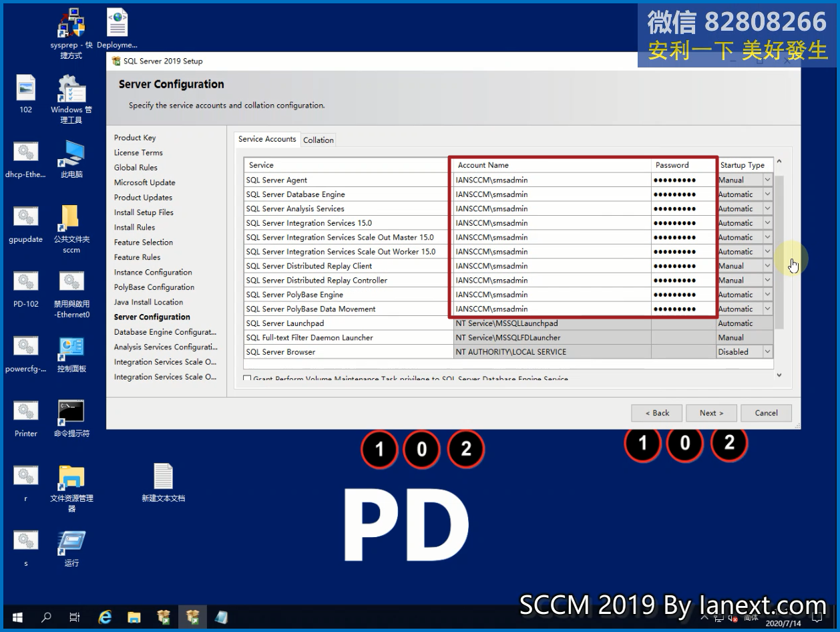
Task: Select the 102 image file icon
Action: [x=25, y=94]
